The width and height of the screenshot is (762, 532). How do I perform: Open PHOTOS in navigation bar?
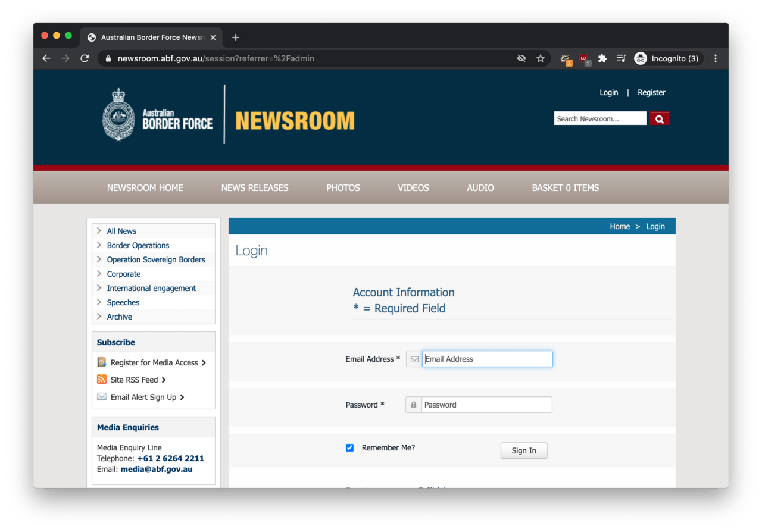[x=343, y=187]
